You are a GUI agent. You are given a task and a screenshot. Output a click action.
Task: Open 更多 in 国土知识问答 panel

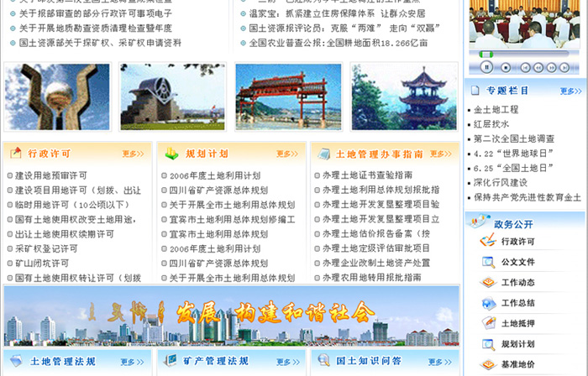[440, 362]
